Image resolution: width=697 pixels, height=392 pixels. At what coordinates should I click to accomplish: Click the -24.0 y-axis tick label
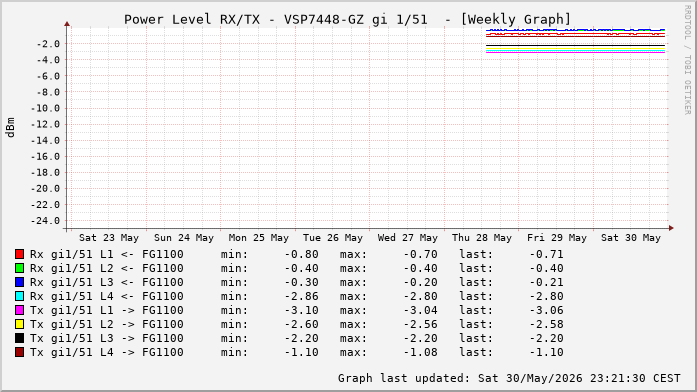(x=45, y=221)
